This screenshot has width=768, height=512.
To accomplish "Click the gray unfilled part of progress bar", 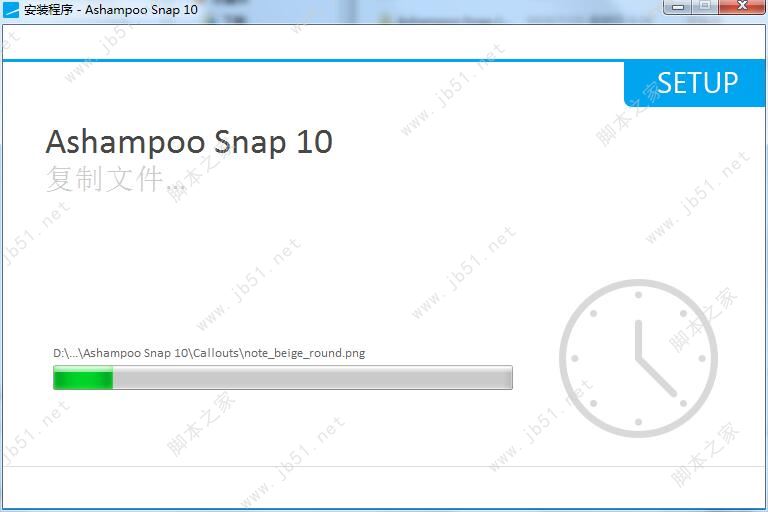I will tap(312, 378).
